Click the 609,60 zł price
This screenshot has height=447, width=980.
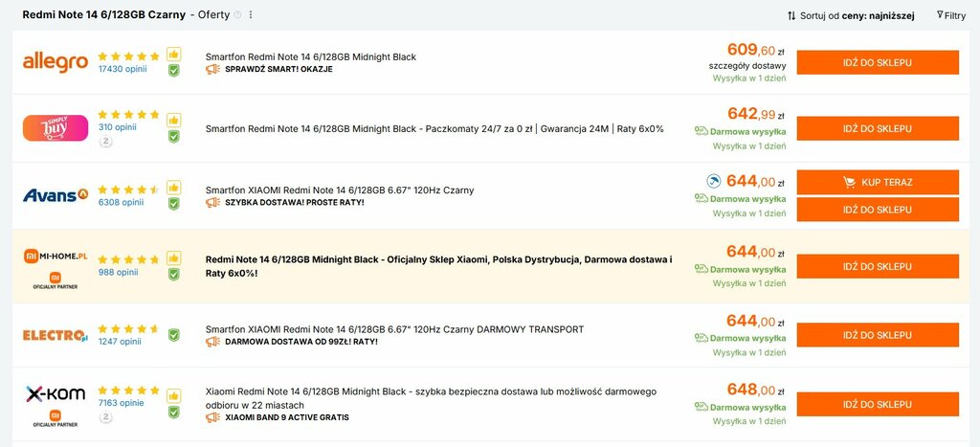pyautogui.click(x=756, y=50)
